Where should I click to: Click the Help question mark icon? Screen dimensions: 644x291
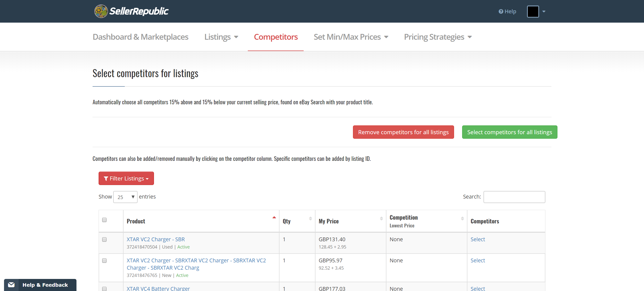[x=501, y=12]
